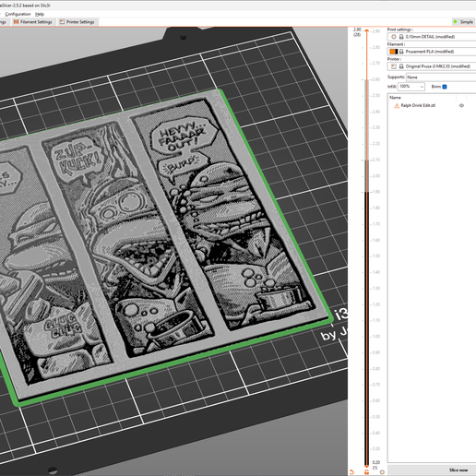Click the layer slider cog settings icon

[382, 471]
